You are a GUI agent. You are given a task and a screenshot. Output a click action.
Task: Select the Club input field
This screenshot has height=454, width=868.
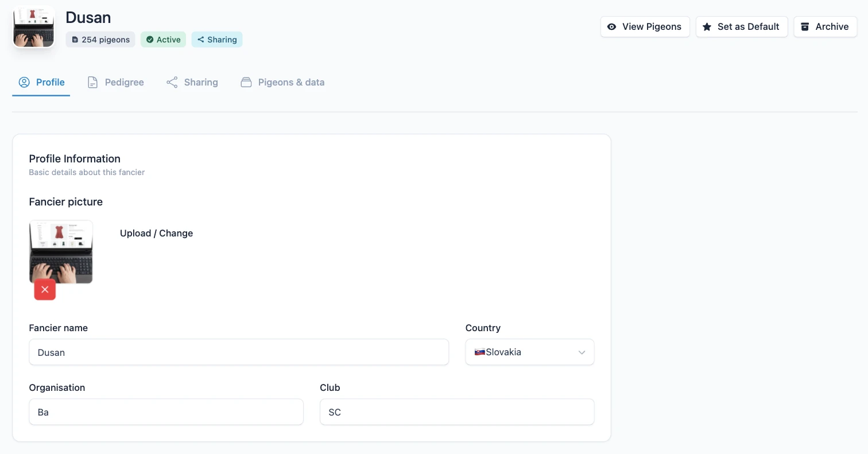click(x=457, y=412)
